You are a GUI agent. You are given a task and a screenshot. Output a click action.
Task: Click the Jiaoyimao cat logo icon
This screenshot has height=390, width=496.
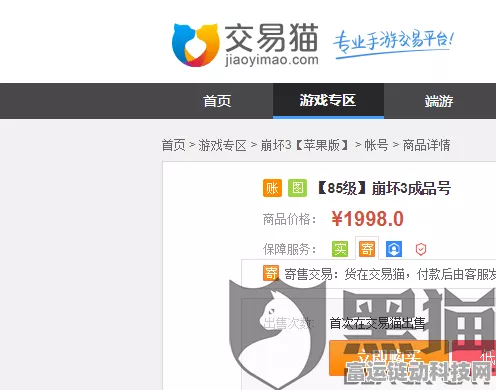click(196, 45)
